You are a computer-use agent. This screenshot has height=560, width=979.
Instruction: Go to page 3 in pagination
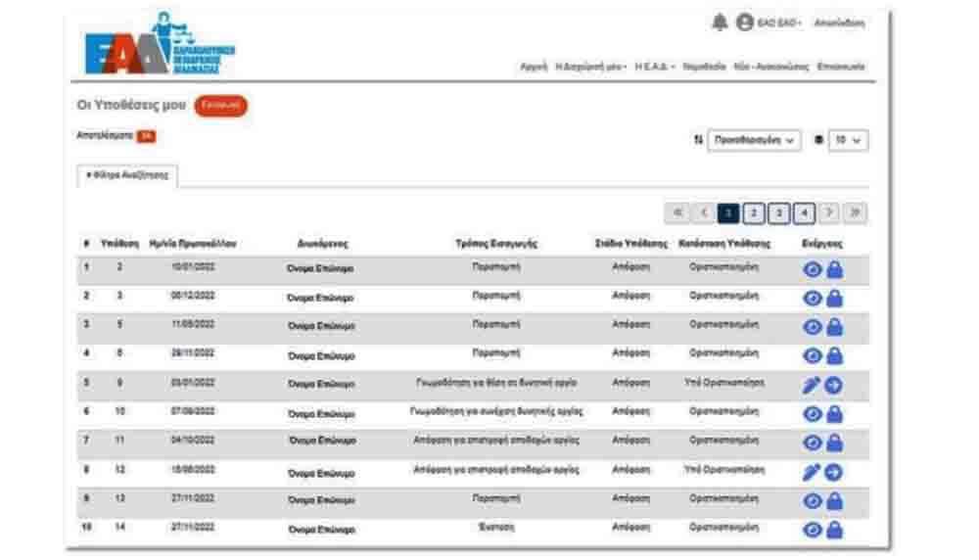point(778,212)
